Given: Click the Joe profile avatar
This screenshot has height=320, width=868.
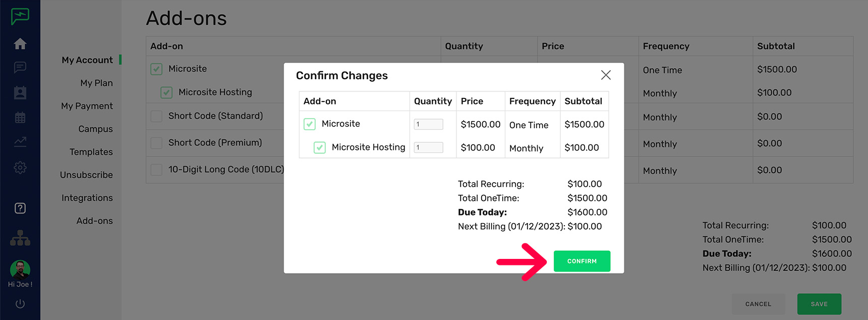Looking at the screenshot, I should pos(20,270).
